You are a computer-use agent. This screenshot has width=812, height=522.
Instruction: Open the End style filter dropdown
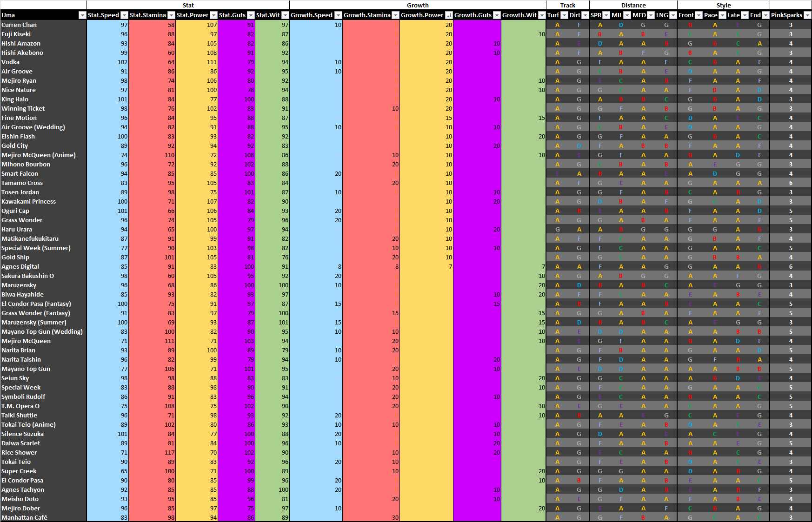[x=765, y=15]
